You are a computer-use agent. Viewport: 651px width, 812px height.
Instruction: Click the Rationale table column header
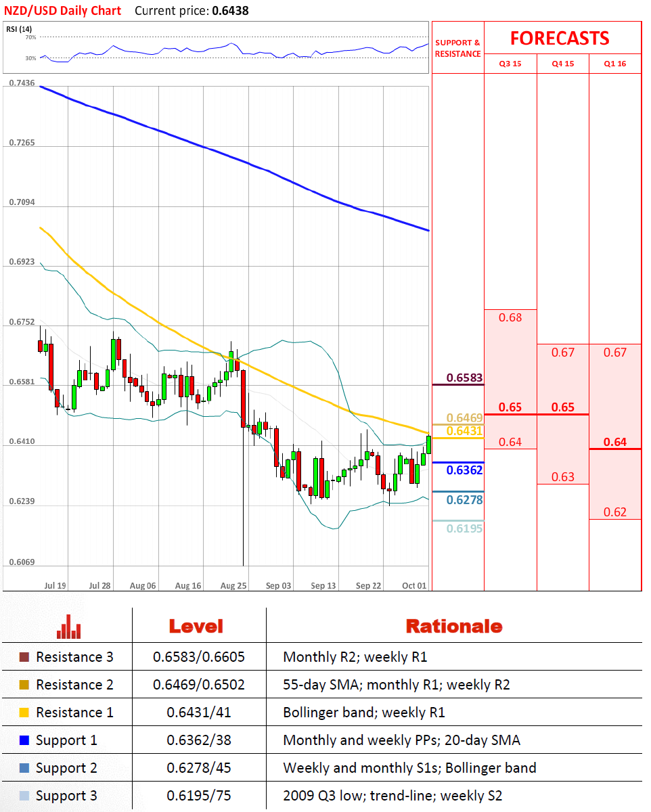point(454,627)
